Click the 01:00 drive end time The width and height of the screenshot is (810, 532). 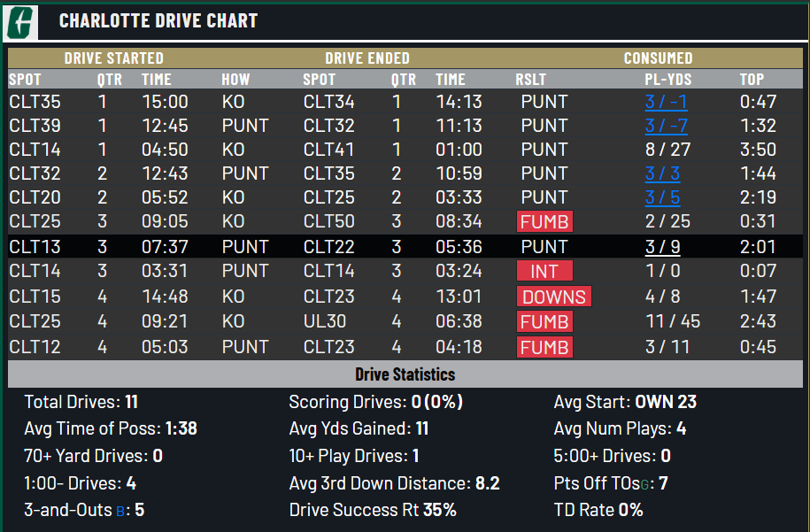[x=459, y=150]
